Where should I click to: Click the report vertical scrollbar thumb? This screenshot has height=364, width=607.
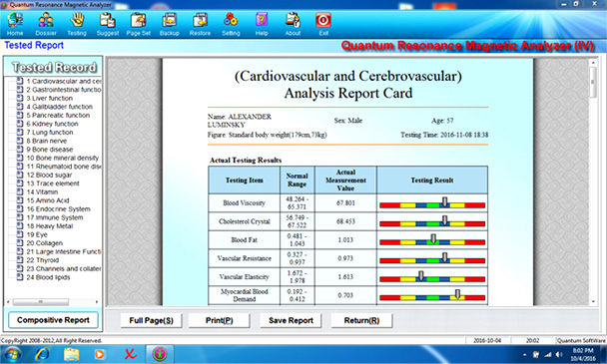593,83
